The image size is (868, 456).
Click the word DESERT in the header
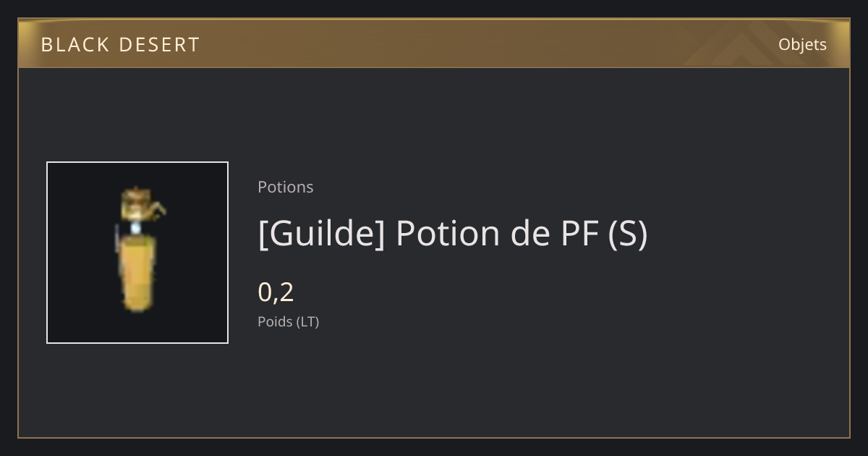pyautogui.click(x=160, y=45)
